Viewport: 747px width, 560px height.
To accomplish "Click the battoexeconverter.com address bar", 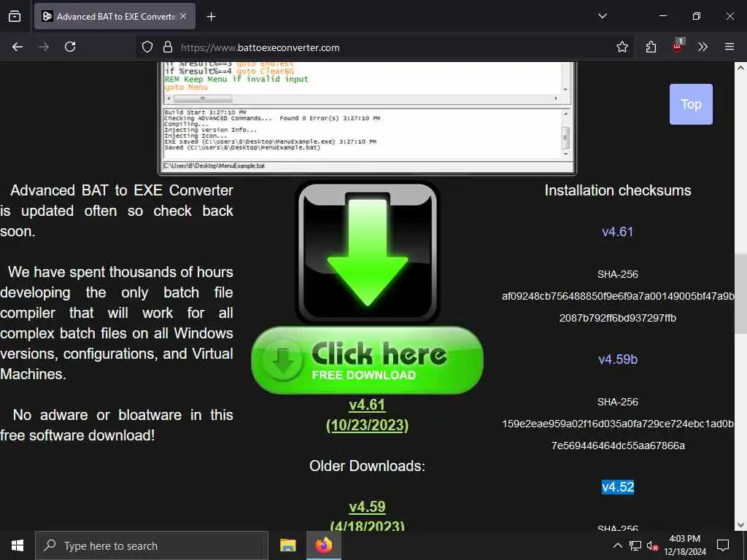I will [x=384, y=47].
